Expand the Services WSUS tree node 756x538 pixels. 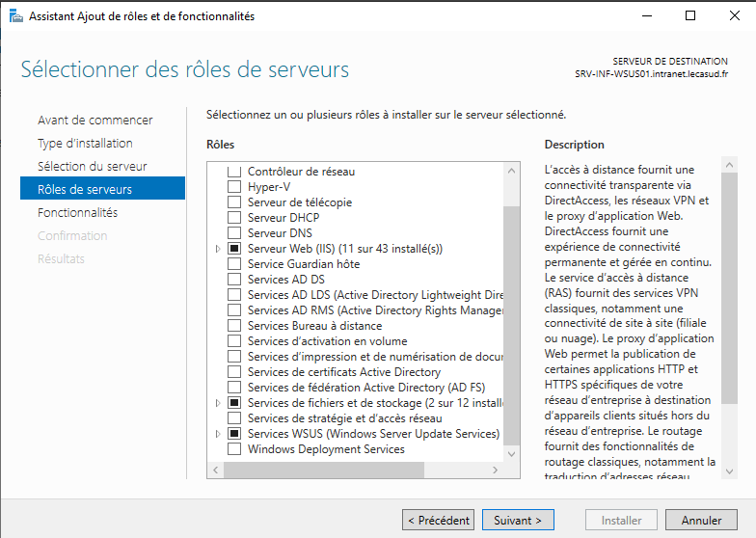[x=218, y=434]
